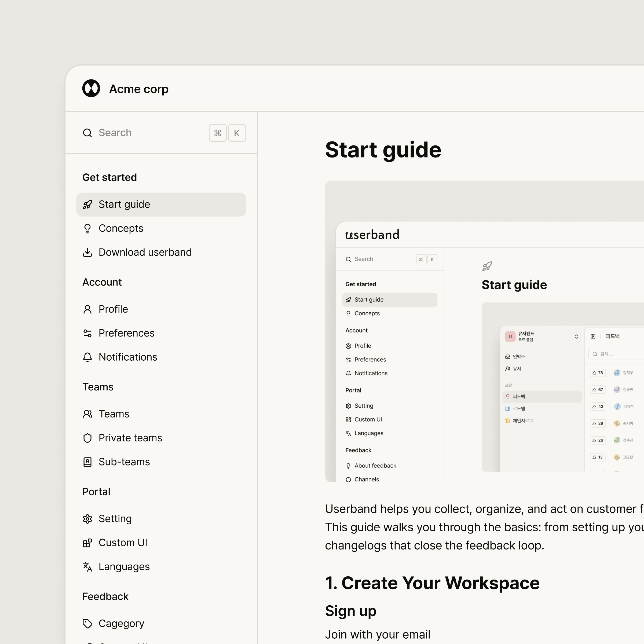Click the Start guide rocket icon in sidebar

click(x=87, y=204)
